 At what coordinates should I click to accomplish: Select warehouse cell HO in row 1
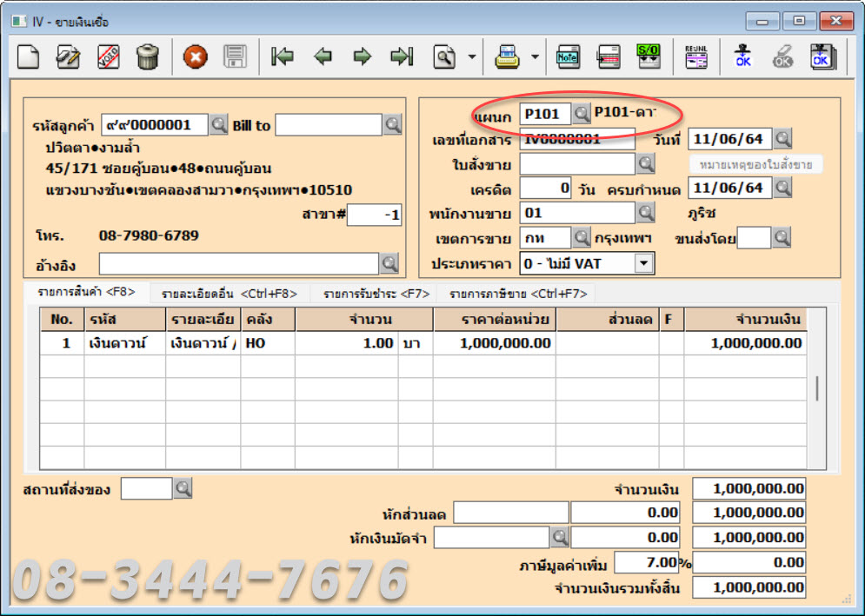click(x=268, y=343)
